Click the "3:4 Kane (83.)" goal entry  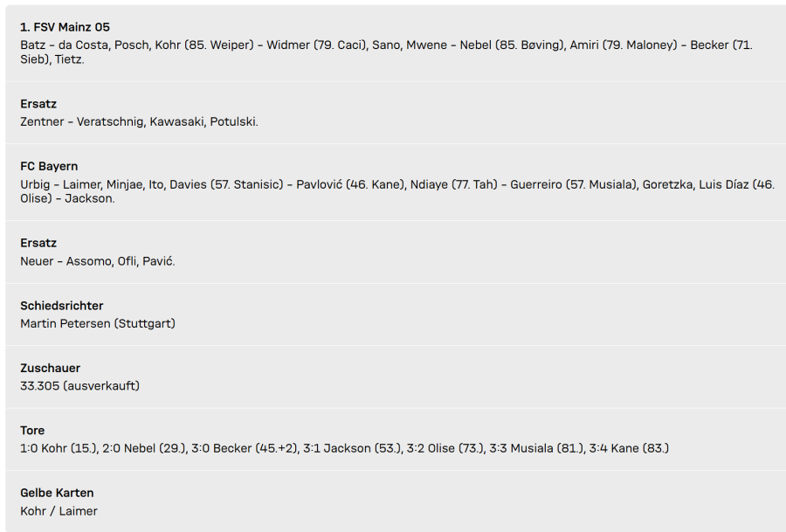click(x=629, y=448)
